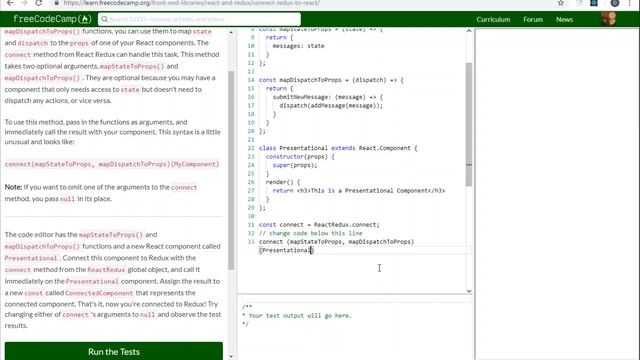640x360 pixels.
Task: Click the browser address bar URL
Action: click(191, 3)
